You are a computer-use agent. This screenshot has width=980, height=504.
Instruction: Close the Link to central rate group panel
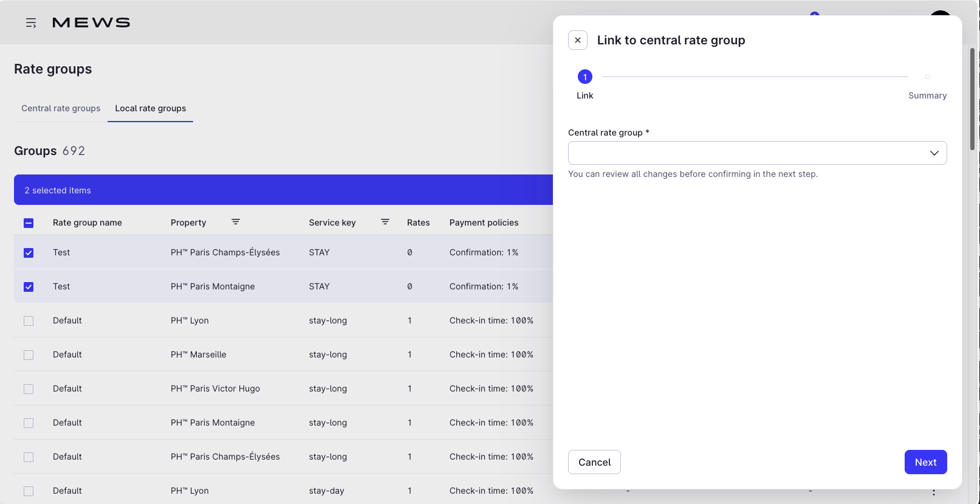(x=578, y=40)
